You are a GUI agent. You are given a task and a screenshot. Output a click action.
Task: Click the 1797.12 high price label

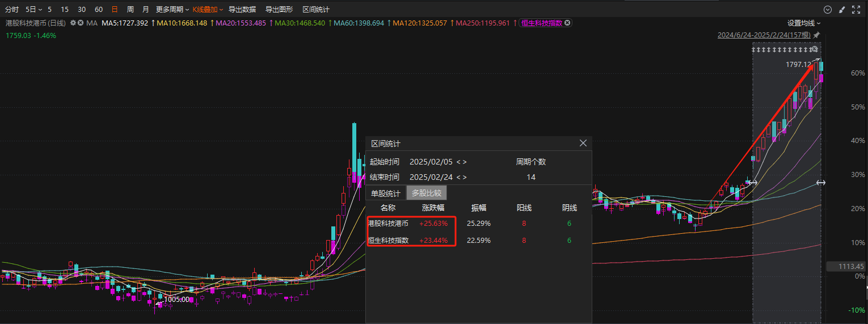coord(798,65)
